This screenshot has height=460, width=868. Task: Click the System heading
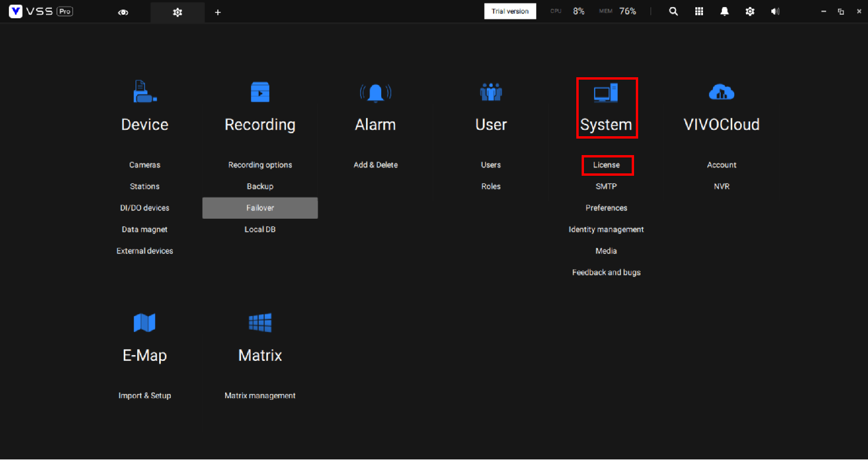click(x=606, y=125)
